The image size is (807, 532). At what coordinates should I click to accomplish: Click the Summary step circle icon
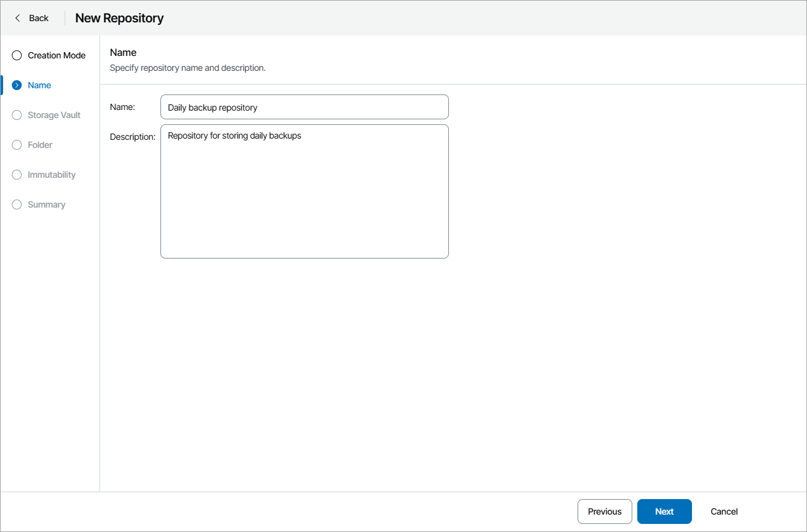[16, 204]
